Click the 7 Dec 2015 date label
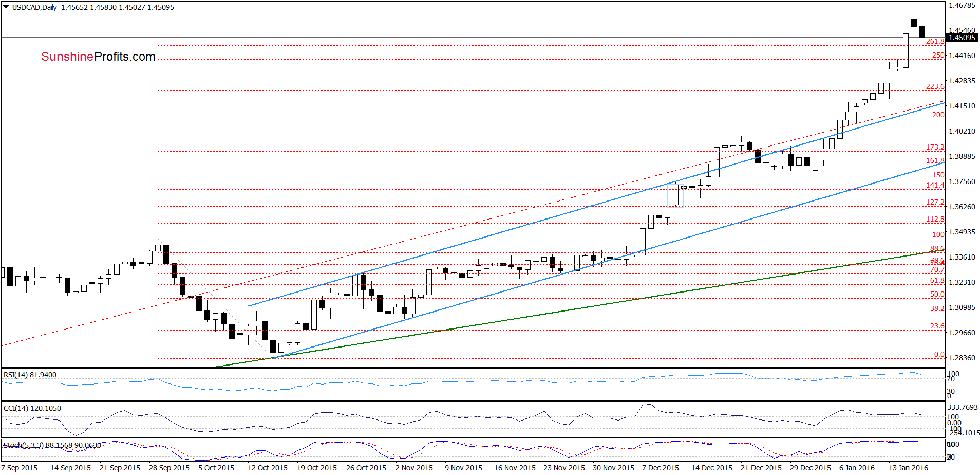The height and width of the screenshot is (475, 980). pos(661,468)
